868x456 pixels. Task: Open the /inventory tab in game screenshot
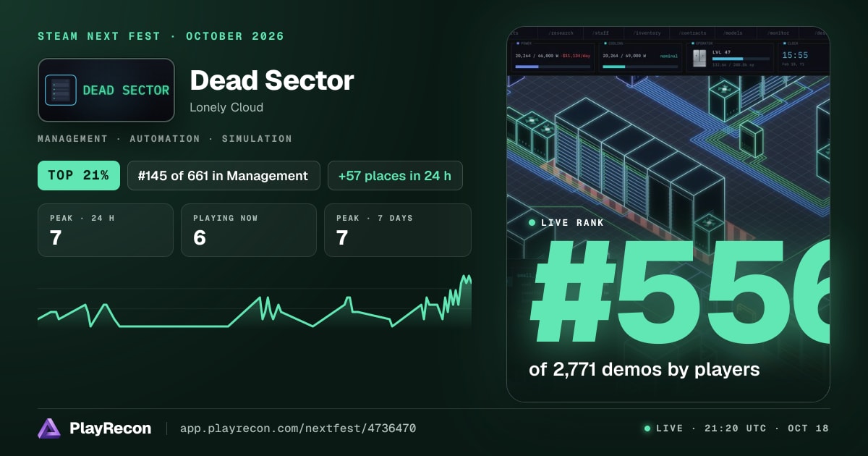[x=647, y=33]
